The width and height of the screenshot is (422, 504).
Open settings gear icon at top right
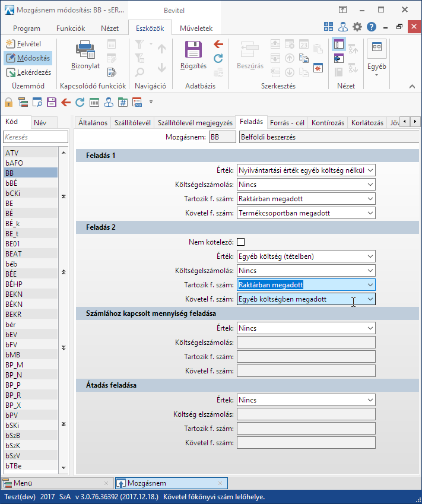pos(357,27)
